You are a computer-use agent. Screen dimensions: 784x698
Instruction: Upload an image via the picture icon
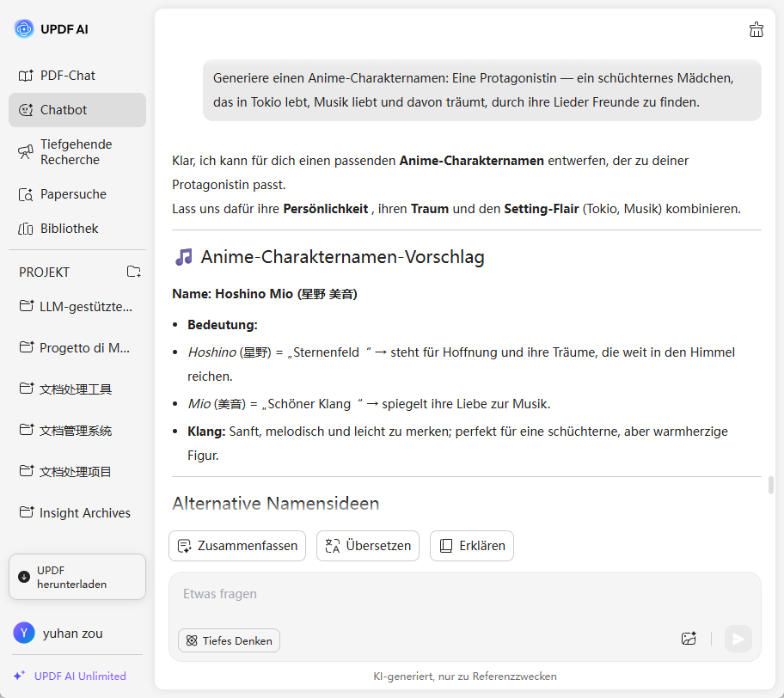689,639
